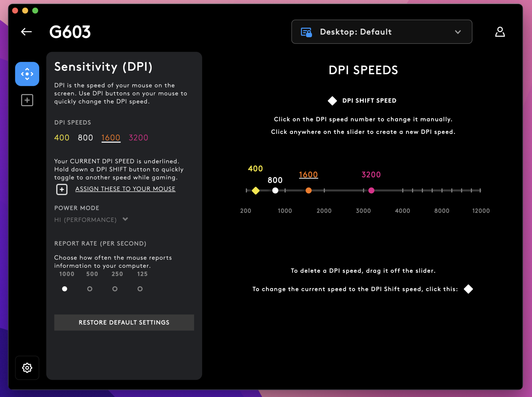Click Assign These To Your Mouse link

coord(125,189)
